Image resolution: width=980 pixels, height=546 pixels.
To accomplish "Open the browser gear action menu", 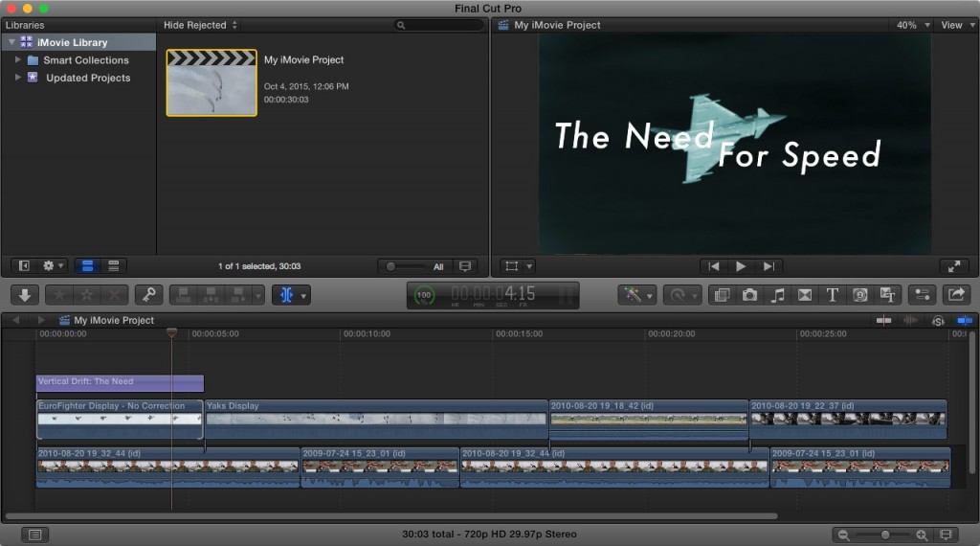I will click(53, 266).
